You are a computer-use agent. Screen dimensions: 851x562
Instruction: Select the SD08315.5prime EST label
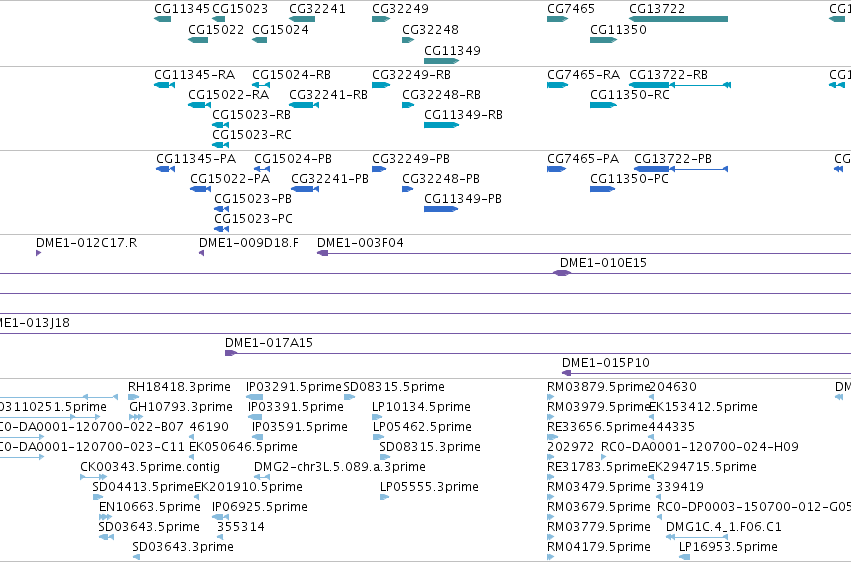(394, 387)
